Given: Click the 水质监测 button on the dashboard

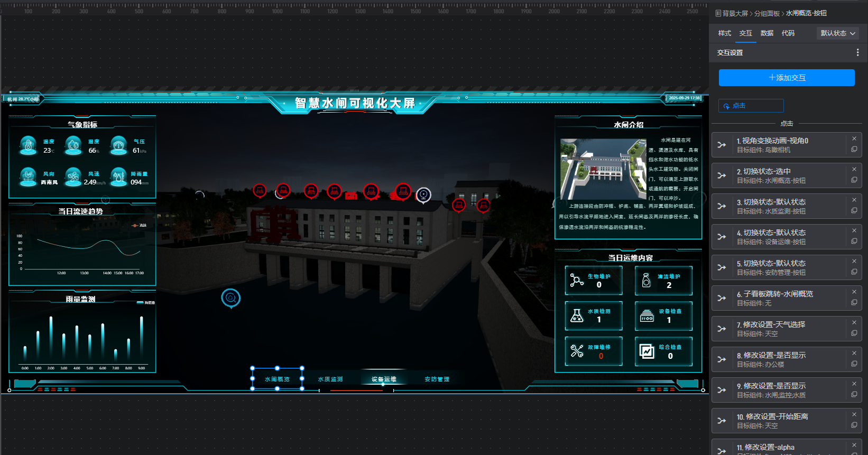Looking at the screenshot, I should click(330, 379).
